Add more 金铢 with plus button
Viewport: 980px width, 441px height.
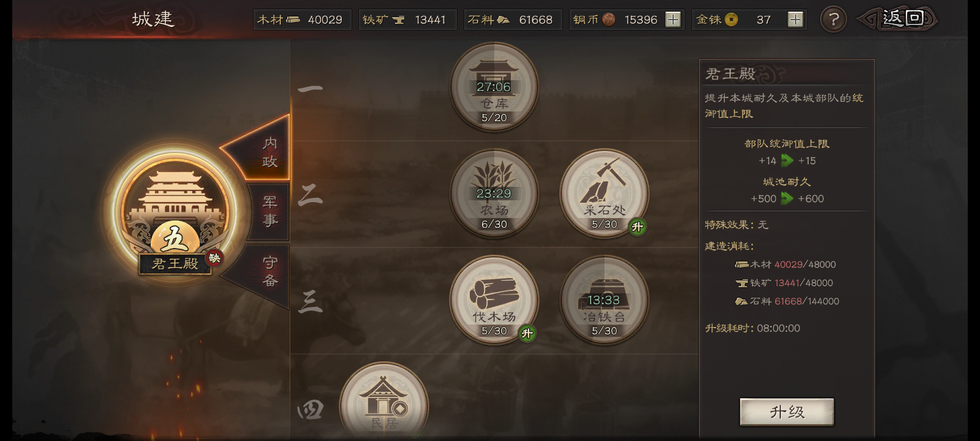pos(796,20)
